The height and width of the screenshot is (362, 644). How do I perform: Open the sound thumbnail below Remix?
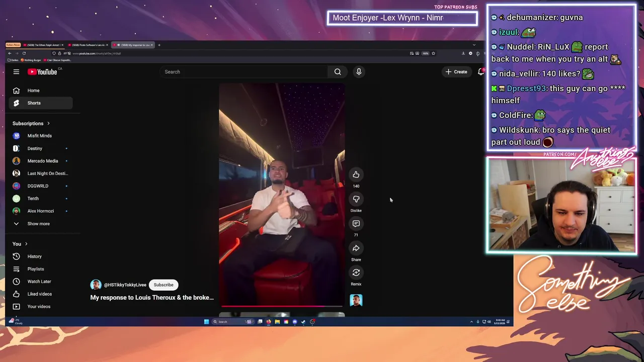click(x=356, y=300)
